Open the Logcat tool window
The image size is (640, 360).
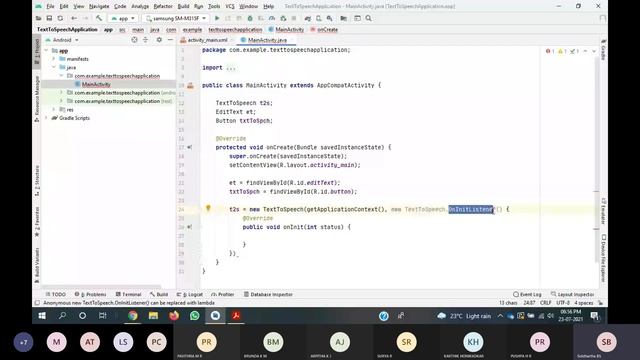click(x=190, y=294)
